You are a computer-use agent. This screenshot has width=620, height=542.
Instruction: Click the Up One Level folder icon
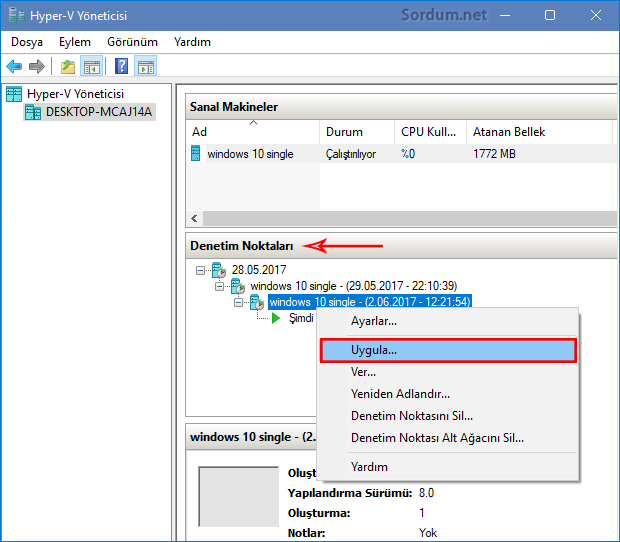[x=68, y=66]
